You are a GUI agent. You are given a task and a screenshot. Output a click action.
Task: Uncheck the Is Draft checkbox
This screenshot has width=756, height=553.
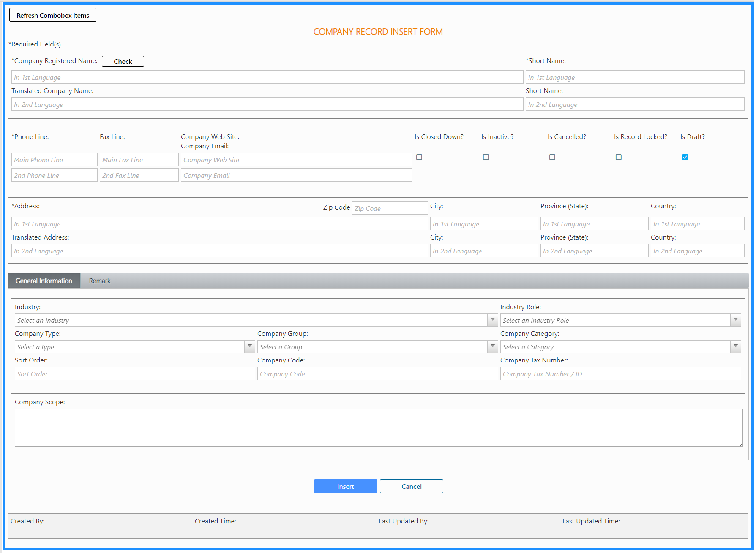click(x=685, y=157)
